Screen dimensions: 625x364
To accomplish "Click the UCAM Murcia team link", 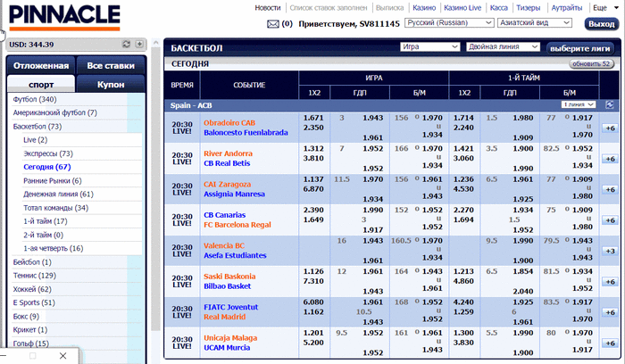I will (x=227, y=347).
